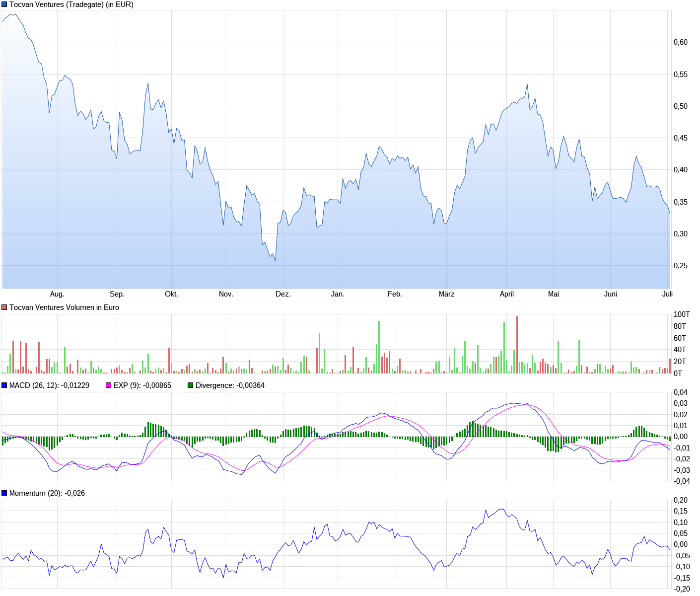
Task: Click the 0,04 MACD axis value
Action: [x=681, y=392]
